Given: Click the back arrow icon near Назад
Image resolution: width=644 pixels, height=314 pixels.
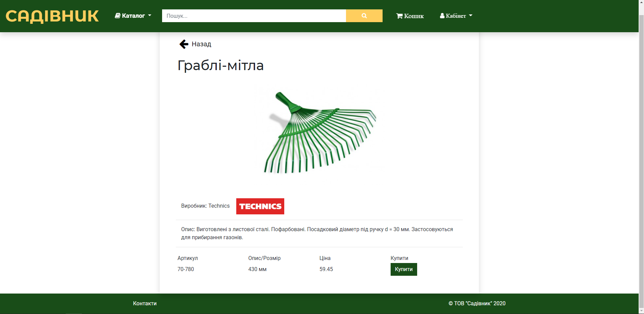Looking at the screenshot, I should tap(183, 44).
